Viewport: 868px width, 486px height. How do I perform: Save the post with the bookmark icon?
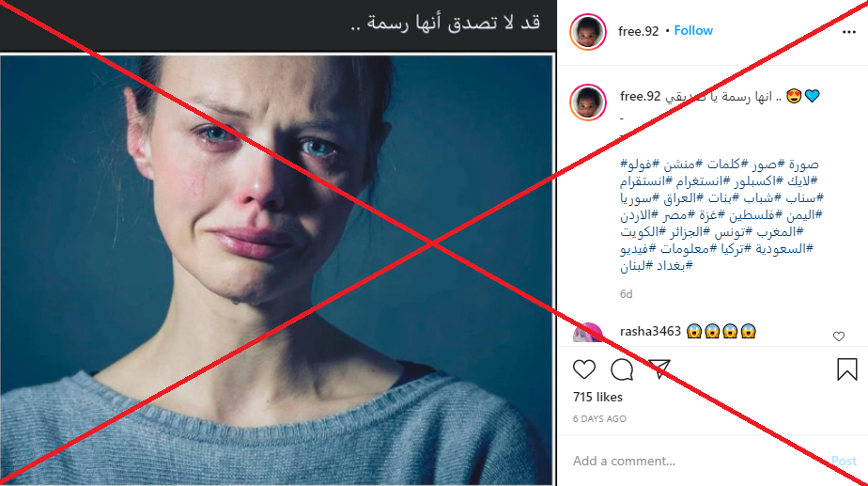[847, 369]
